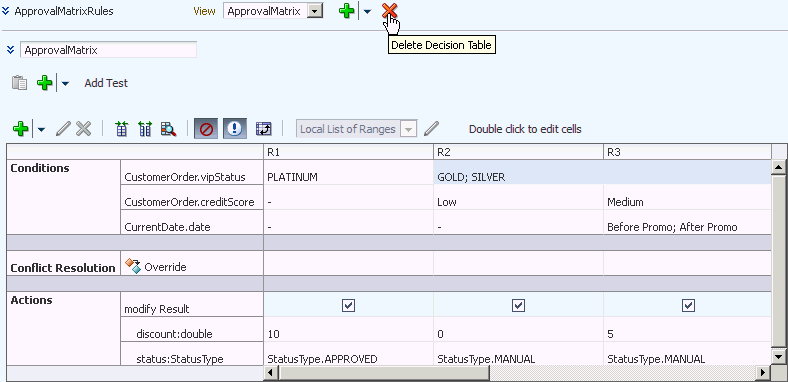Click the horizontal scrollbar thumb

tap(384, 372)
